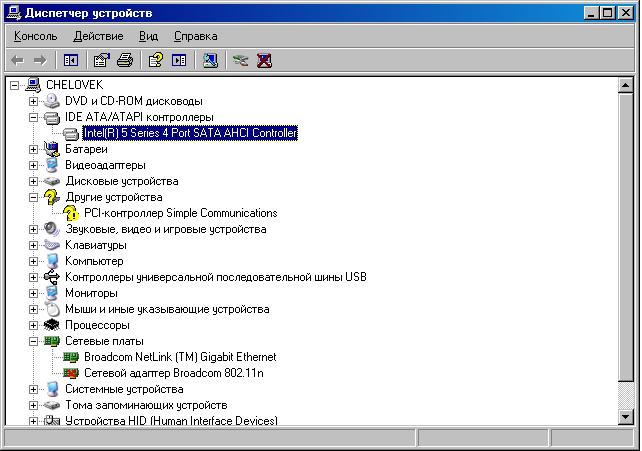Click the Forward arrow toolbar button
Viewport: 642px width, 451px height.
(x=40, y=61)
